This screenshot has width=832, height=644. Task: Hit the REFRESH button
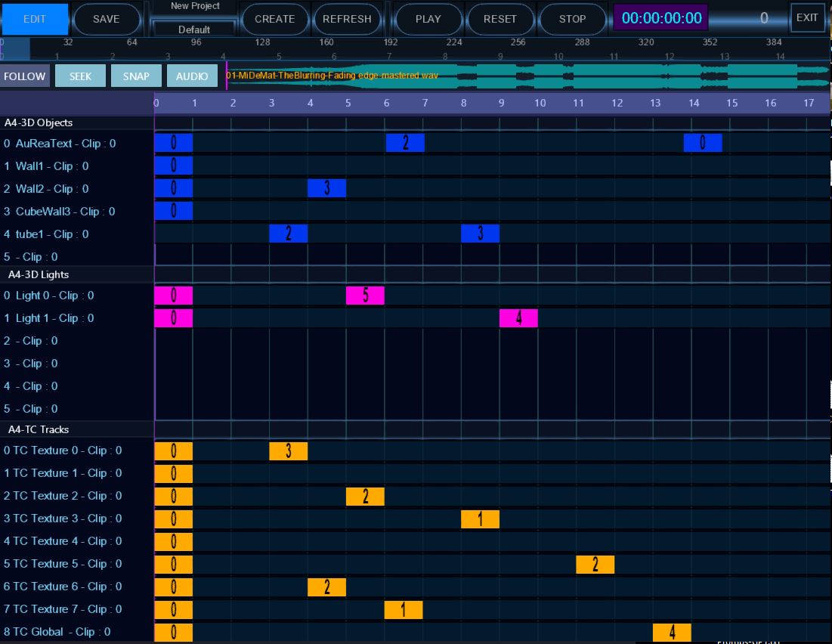coord(347,19)
